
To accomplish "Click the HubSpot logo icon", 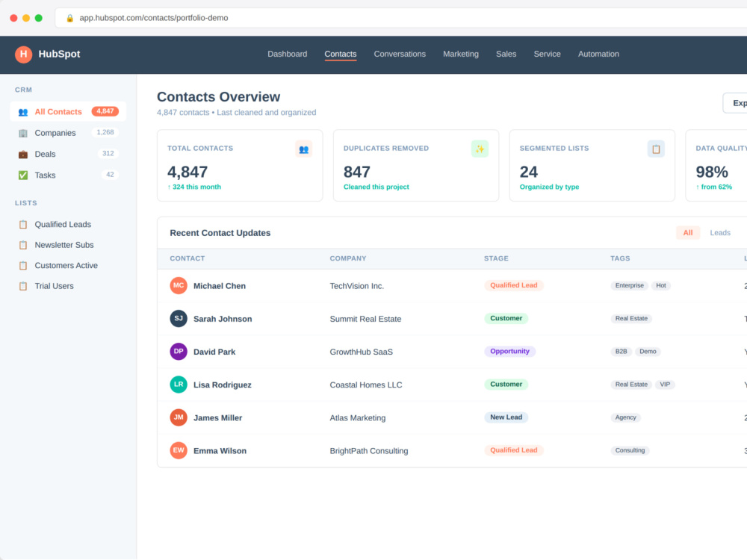I will pos(23,55).
